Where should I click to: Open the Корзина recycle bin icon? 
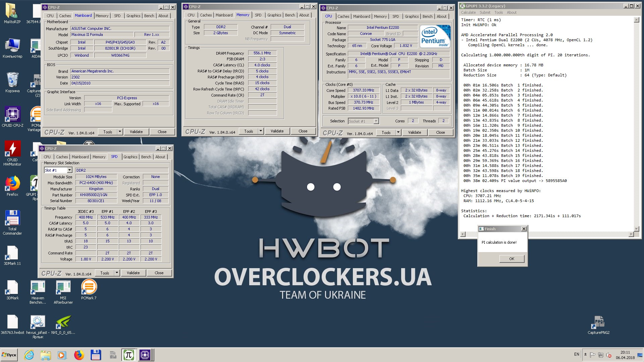point(12,82)
